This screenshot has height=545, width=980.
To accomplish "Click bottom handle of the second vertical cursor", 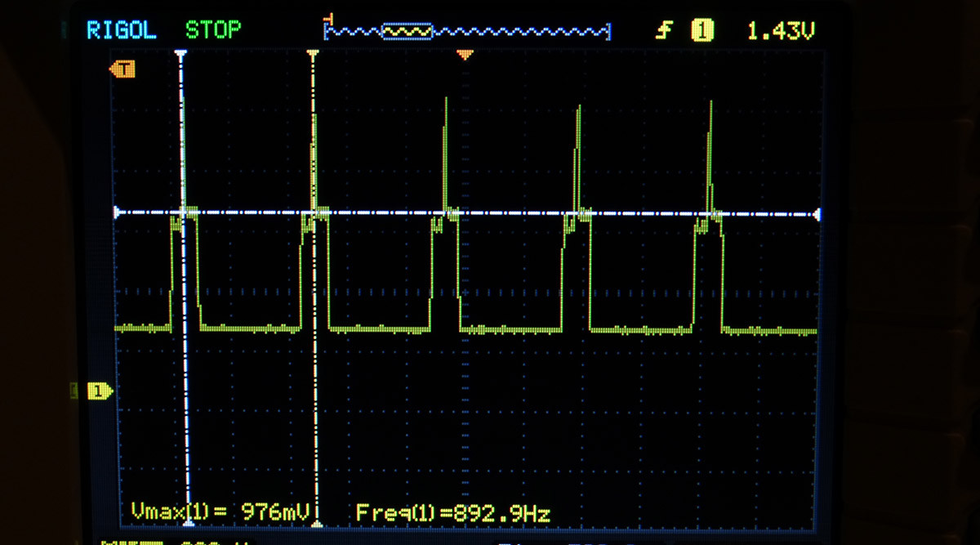I will coord(318,525).
